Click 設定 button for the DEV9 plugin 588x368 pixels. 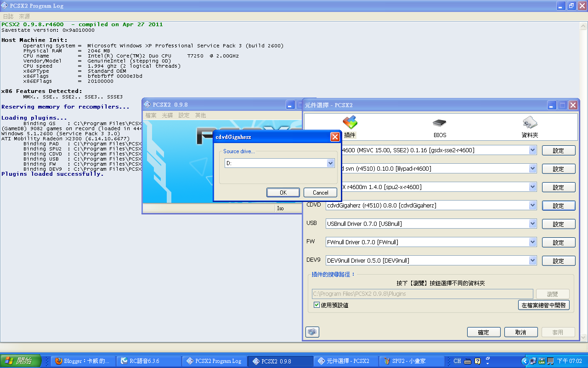pyautogui.click(x=559, y=261)
